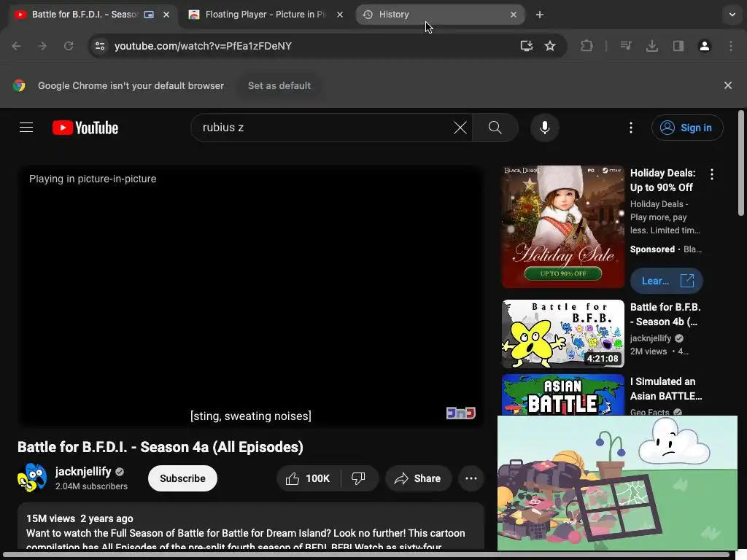Dislike the video
Screen dimensions: 747x560
pos(359,478)
